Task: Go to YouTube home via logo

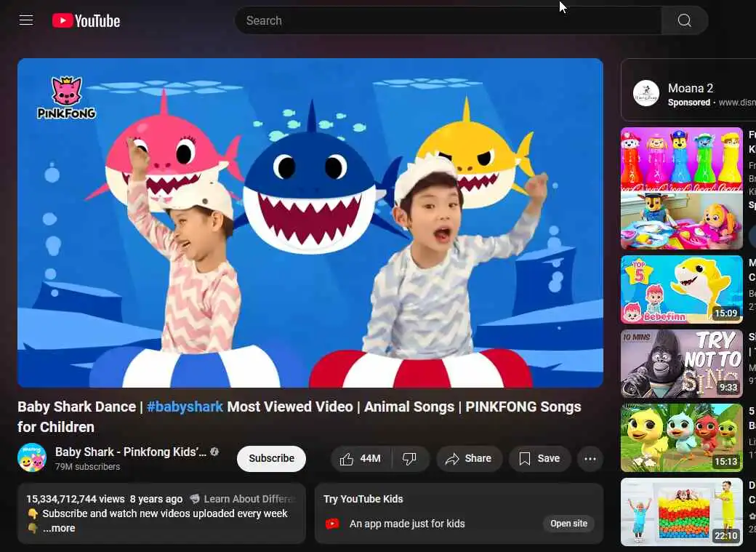Action: 86,21
